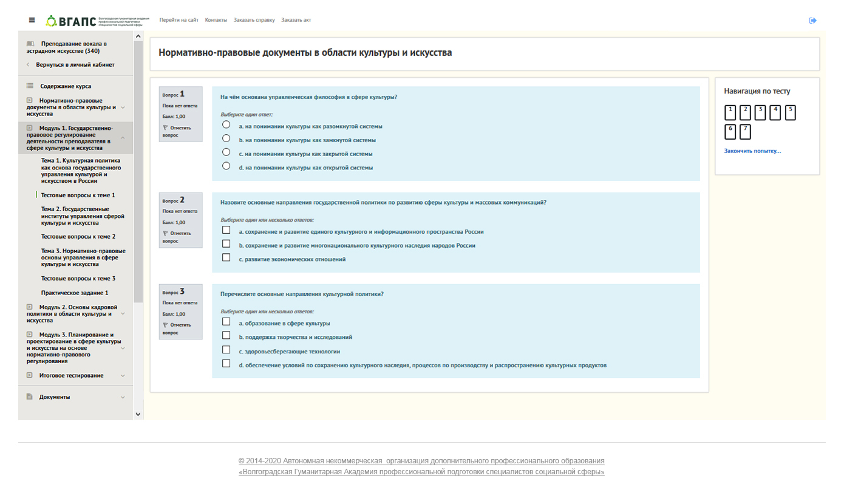Open the hamburger menu icon
844x504 pixels.
32,20
